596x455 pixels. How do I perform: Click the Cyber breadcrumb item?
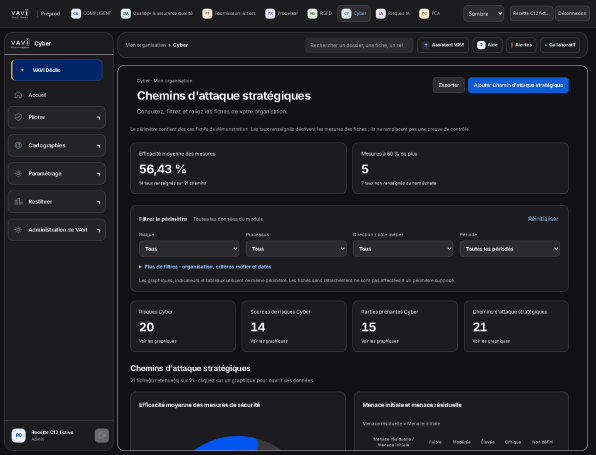[180, 45]
